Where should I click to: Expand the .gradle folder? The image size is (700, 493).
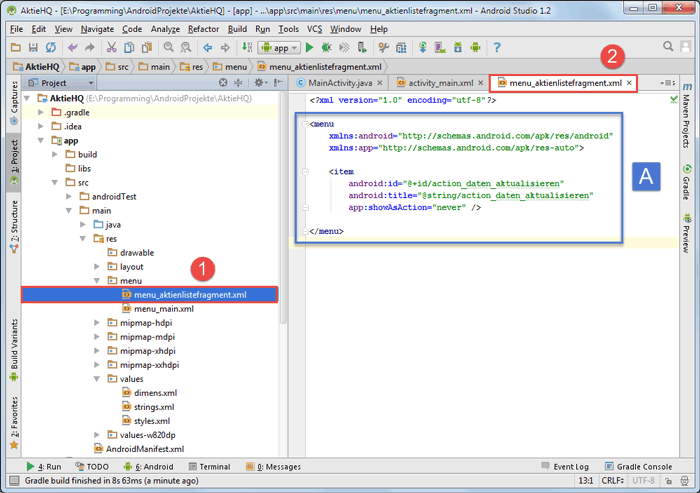tap(41, 113)
